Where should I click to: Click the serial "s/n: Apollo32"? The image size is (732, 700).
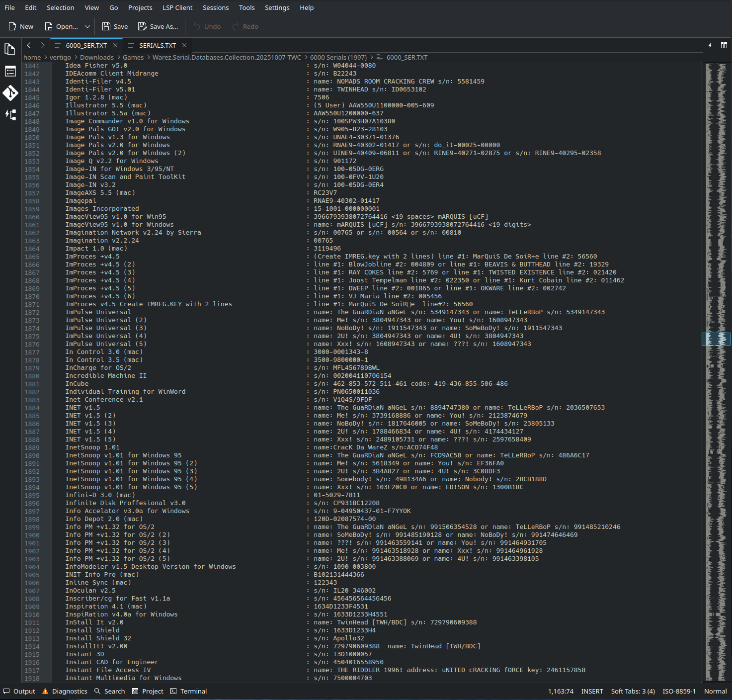[x=339, y=638]
